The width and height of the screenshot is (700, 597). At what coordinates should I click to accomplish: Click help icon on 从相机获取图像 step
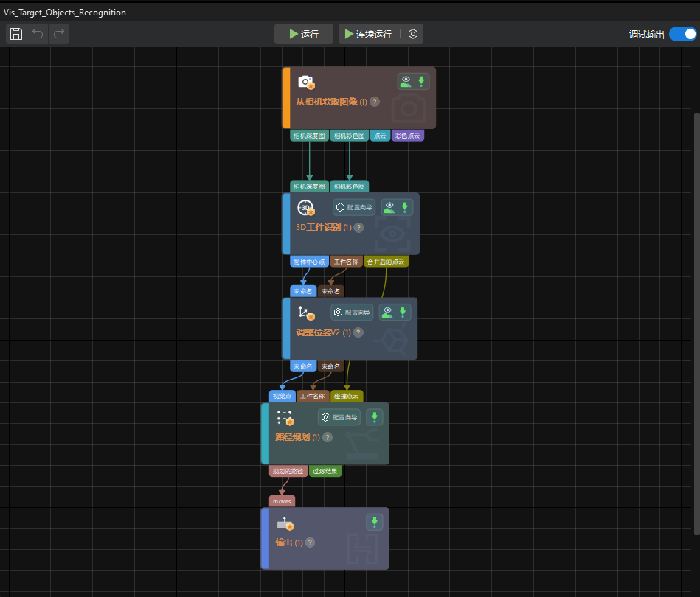point(375,102)
